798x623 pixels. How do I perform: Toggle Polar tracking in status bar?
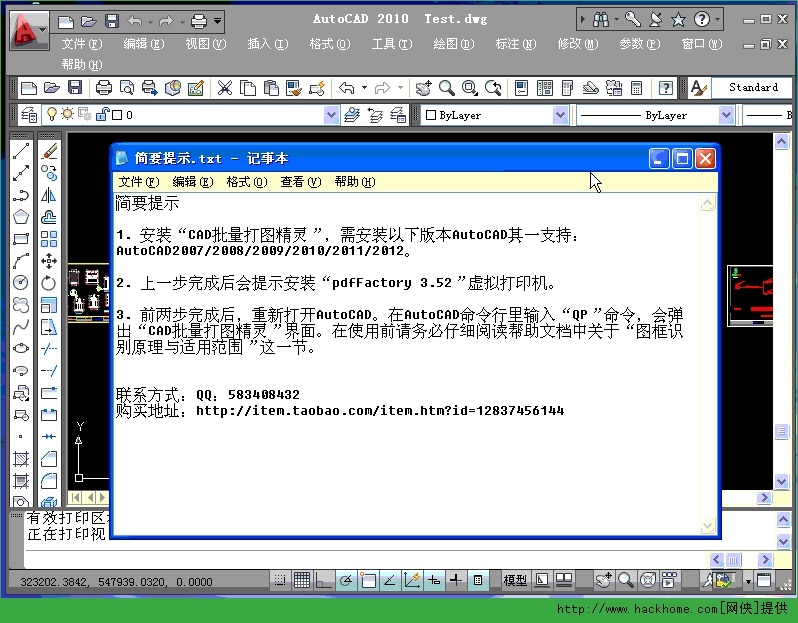346,580
